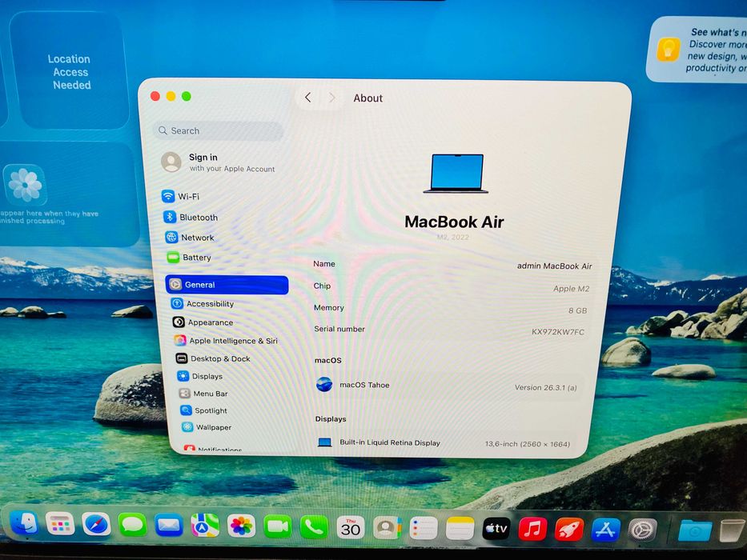Select Network in the sidebar
This screenshot has height=560, width=747.
coord(190,237)
